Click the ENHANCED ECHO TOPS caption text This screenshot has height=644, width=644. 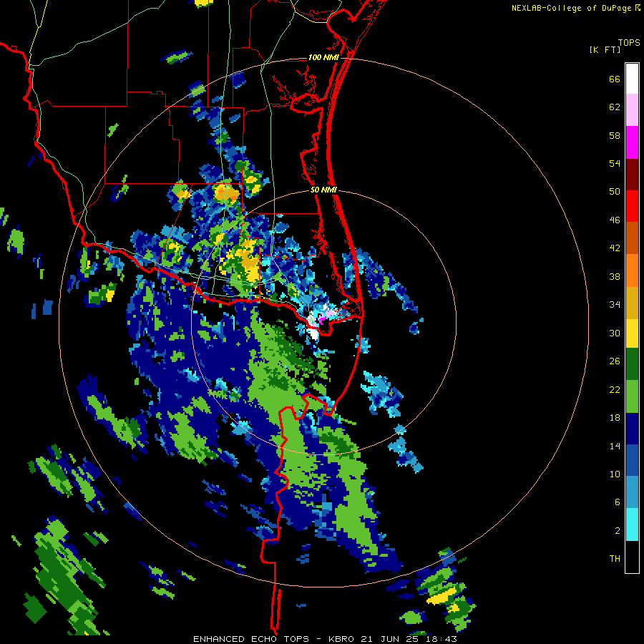click(251, 639)
